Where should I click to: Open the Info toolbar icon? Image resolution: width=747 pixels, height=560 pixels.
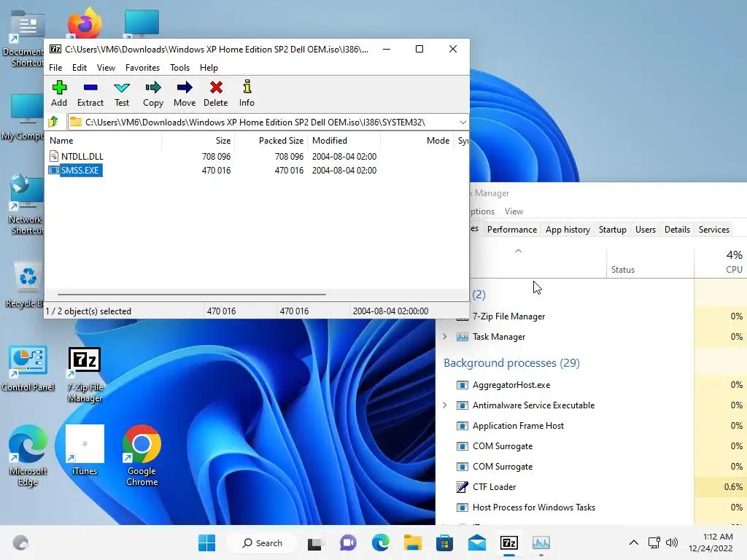[x=247, y=93]
